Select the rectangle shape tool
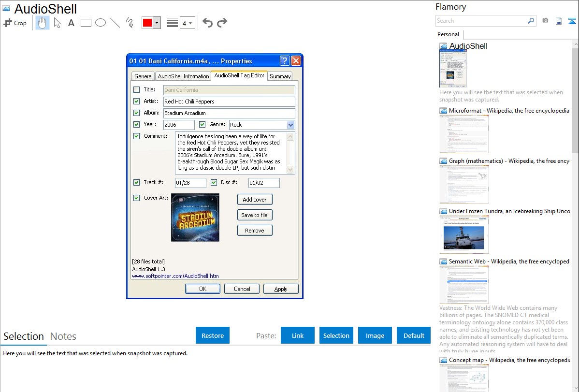579x392 pixels. 86,23
